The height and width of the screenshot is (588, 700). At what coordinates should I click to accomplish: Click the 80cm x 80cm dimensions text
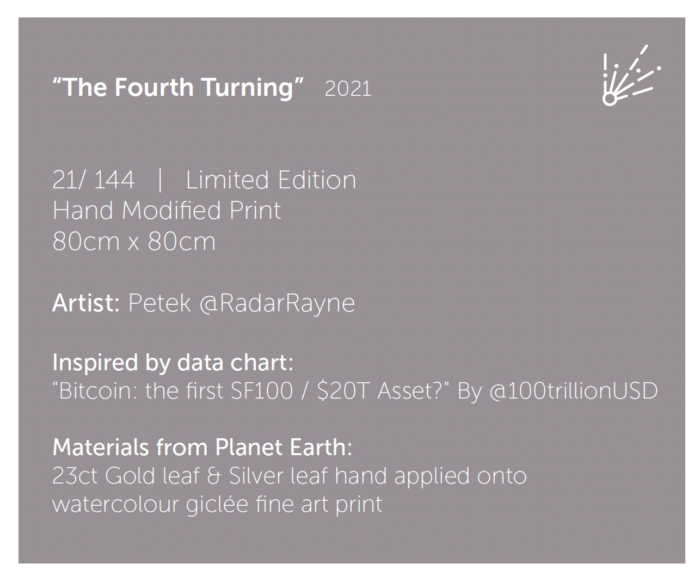pyautogui.click(x=134, y=241)
